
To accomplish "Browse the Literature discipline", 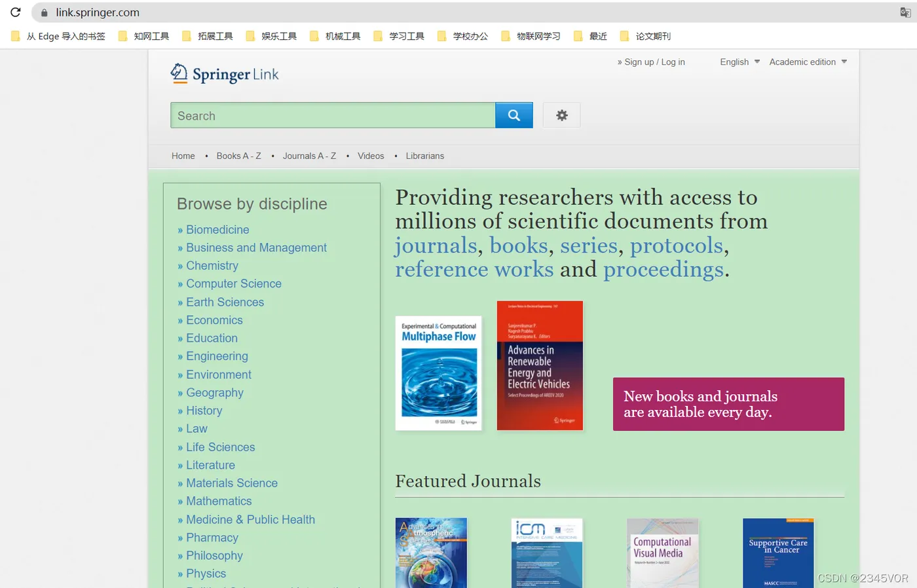I will tap(210, 465).
